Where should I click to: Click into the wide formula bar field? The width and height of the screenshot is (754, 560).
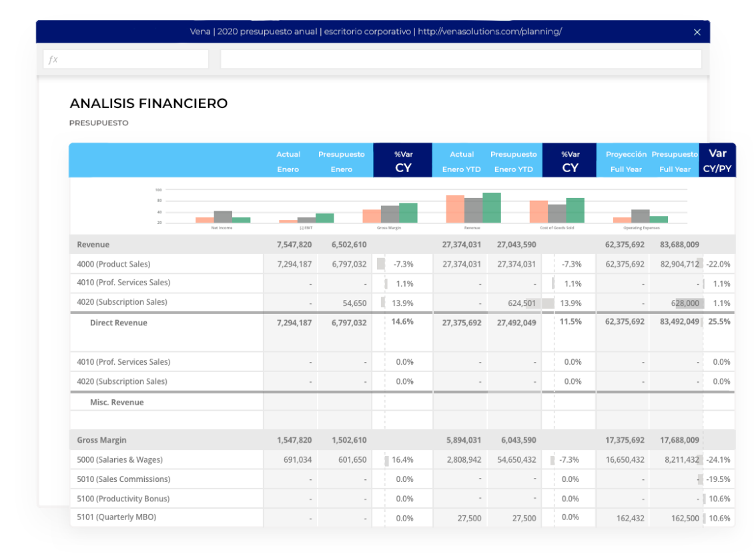coord(460,59)
